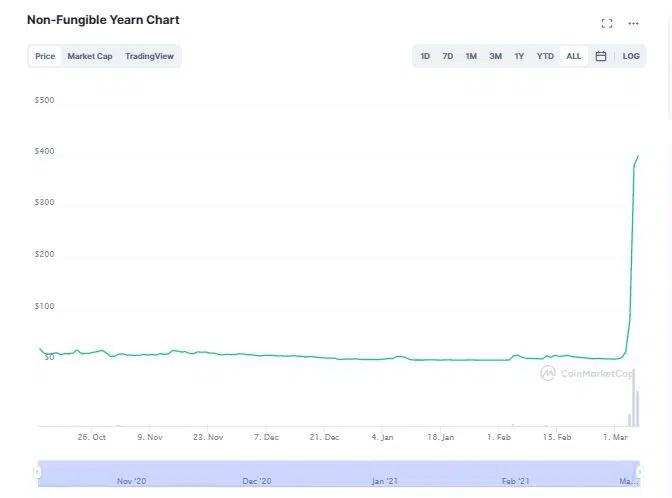Open the three-dot more options menu
The width and height of the screenshot is (672, 498).
point(633,23)
